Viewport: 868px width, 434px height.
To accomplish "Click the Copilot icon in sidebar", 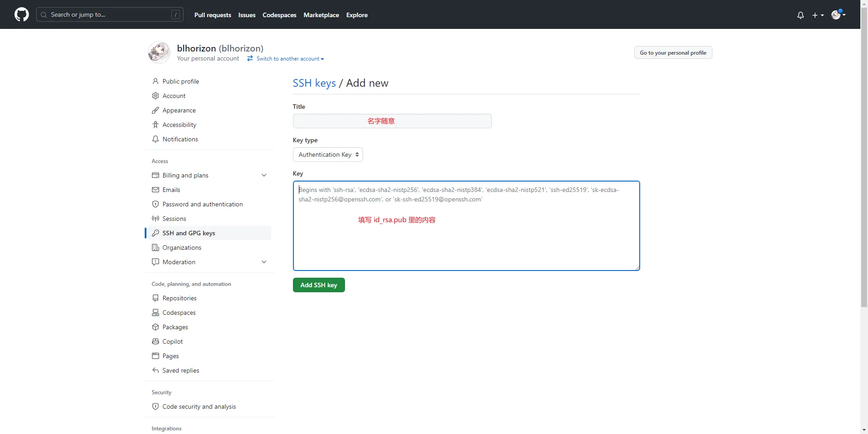I will pyautogui.click(x=156, y=341).
